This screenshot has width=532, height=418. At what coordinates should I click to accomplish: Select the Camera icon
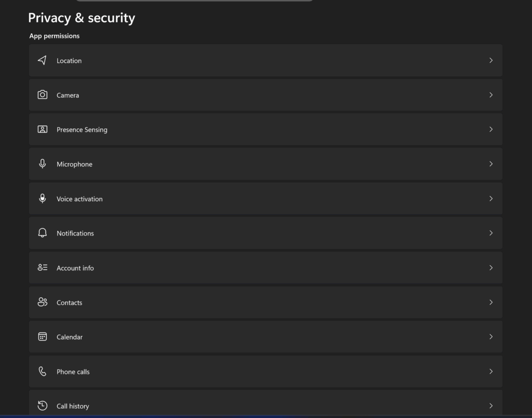click(x=42, y=95)
